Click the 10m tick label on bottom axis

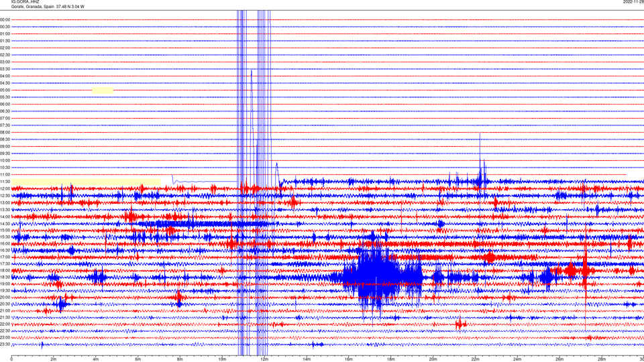pos(222,359)
